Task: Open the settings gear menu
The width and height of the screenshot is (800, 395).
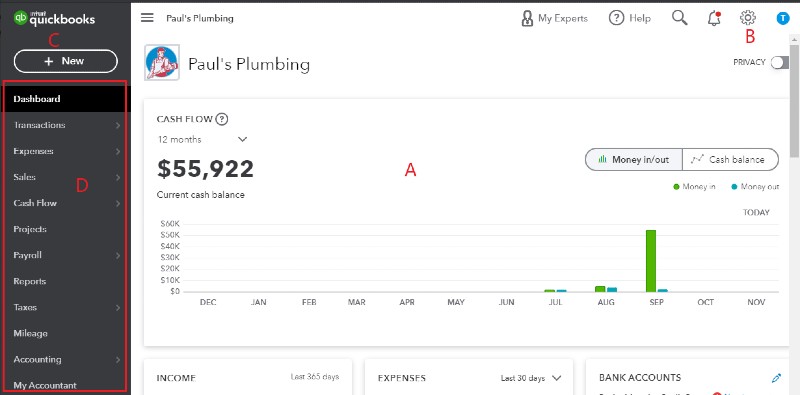Action: pos(747,18)
